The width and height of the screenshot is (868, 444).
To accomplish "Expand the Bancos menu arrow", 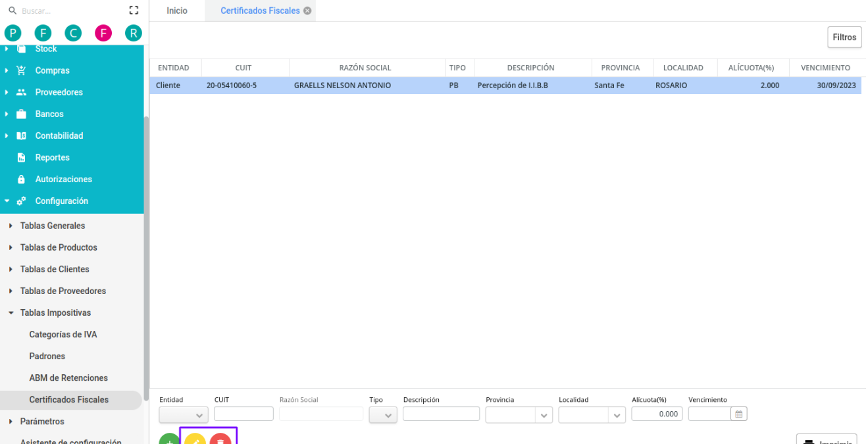I will tap(7, 114).
